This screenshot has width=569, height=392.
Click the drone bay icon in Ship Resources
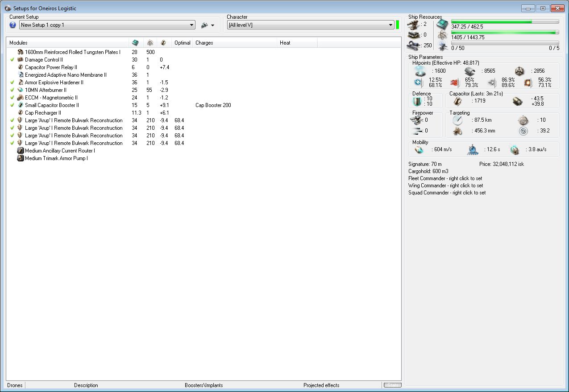[442, 45]
